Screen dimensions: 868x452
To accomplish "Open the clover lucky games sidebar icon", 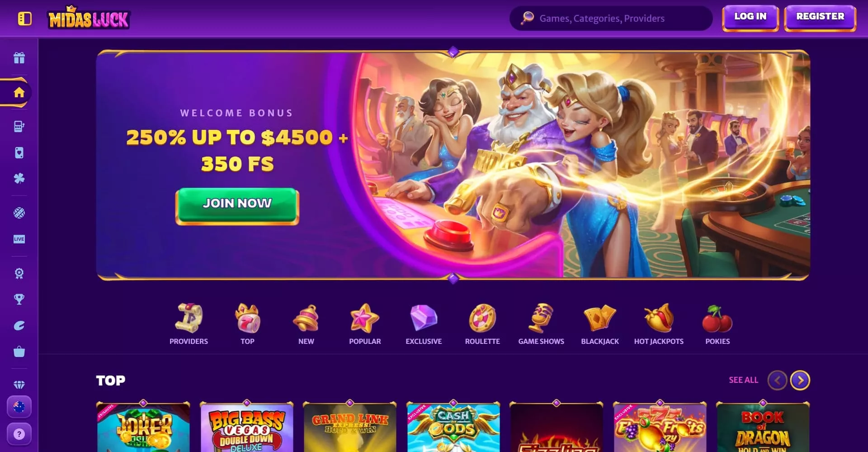I will coord(19,178).
